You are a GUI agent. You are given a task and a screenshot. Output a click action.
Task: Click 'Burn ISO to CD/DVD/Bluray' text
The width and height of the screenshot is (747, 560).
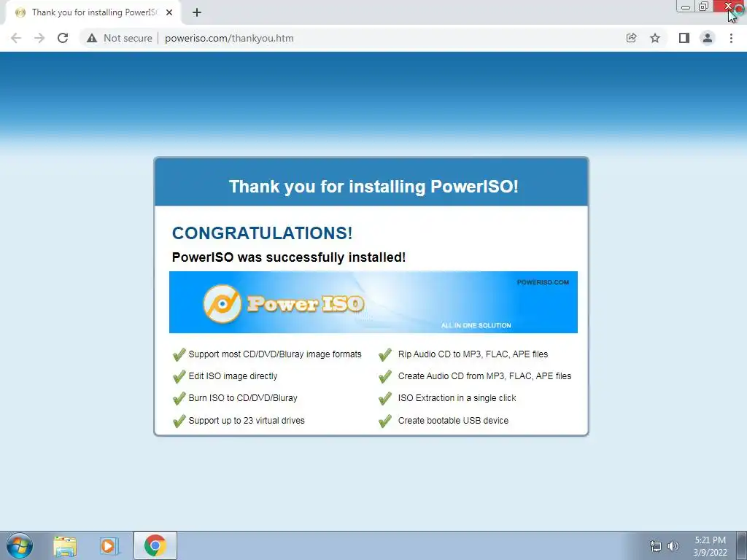coord(243,397)
